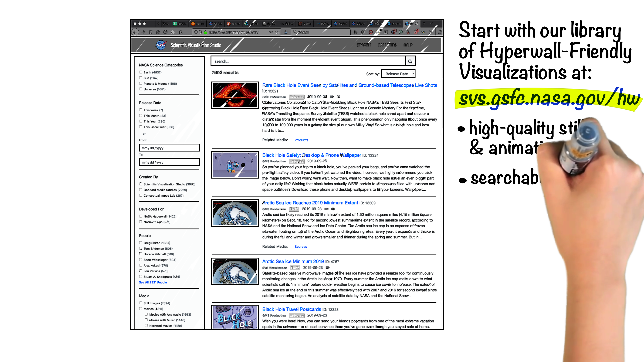The width and height of the screenshot is (644, 362).
Task: Check the Greg Shirah (1387) person filter
Action: point(141,243)
